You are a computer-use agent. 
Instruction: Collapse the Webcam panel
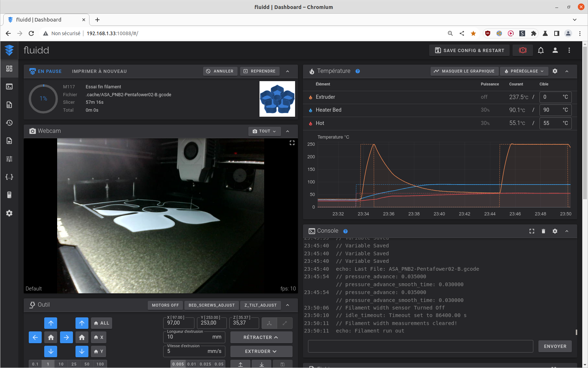tap(288, 131)
